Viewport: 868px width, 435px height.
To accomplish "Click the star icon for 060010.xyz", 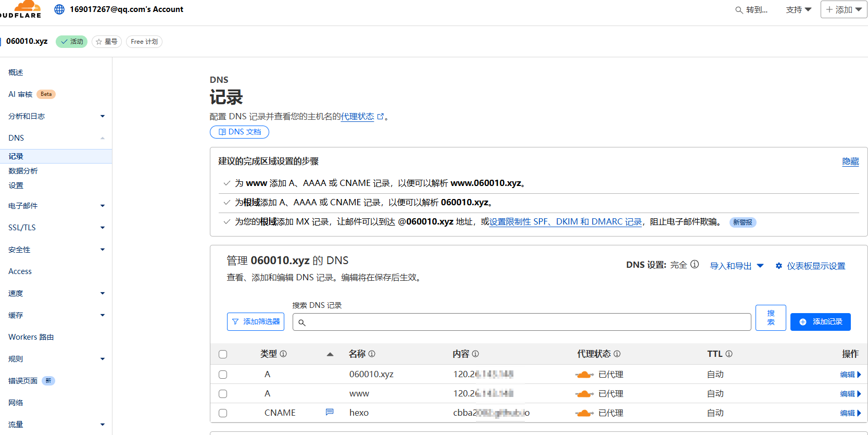I will click(99, 42).
